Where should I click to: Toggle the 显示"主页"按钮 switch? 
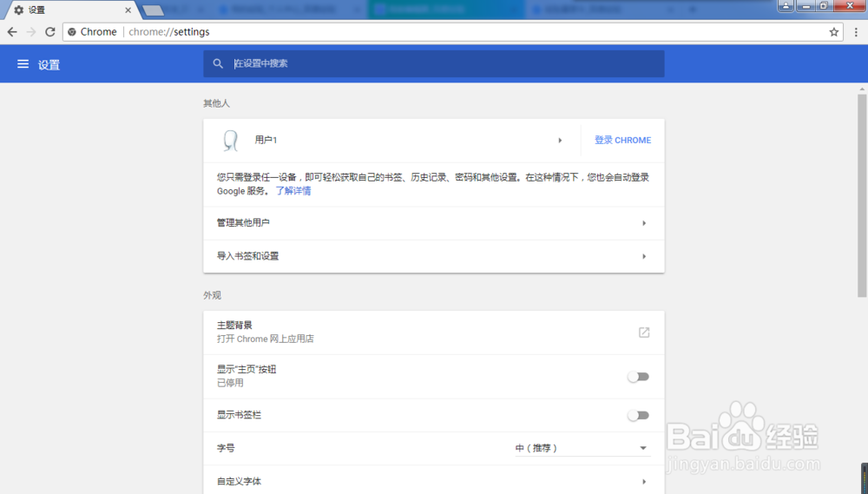click(638, 377)
